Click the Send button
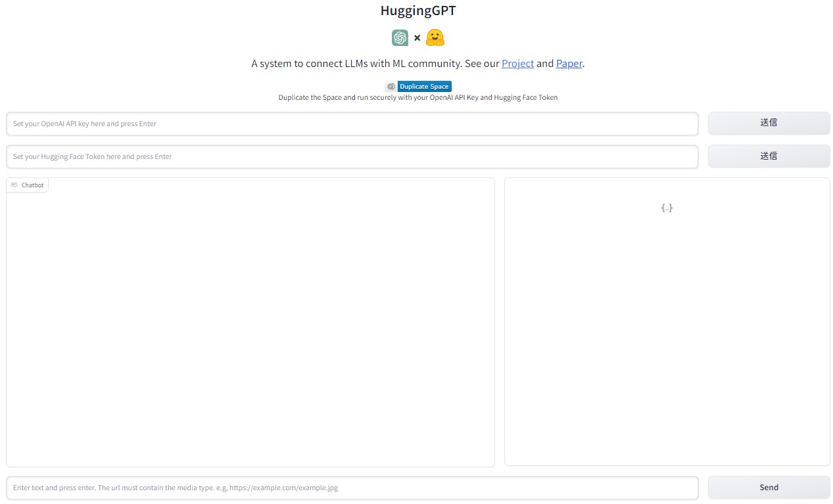This screenshot has width=833, height=504. 769,488
